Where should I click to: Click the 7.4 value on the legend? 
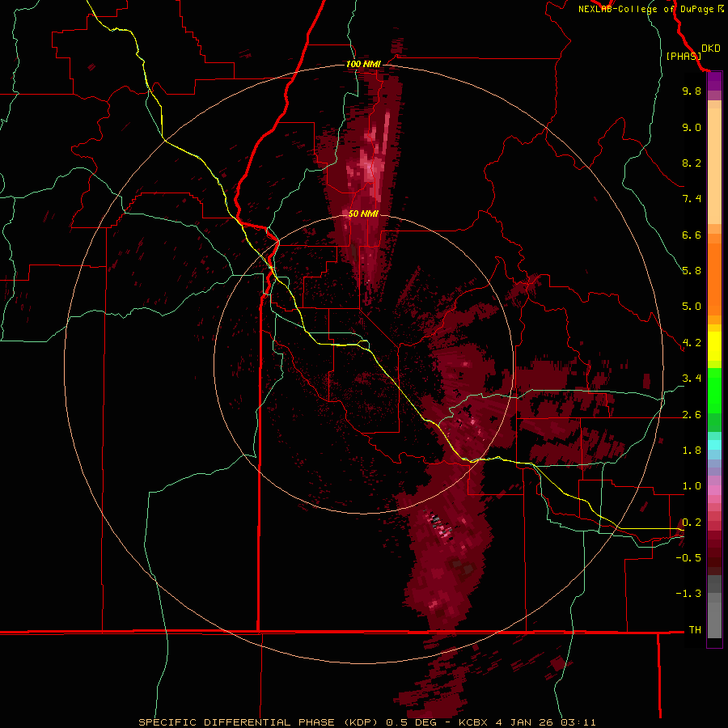coord(692,199)
